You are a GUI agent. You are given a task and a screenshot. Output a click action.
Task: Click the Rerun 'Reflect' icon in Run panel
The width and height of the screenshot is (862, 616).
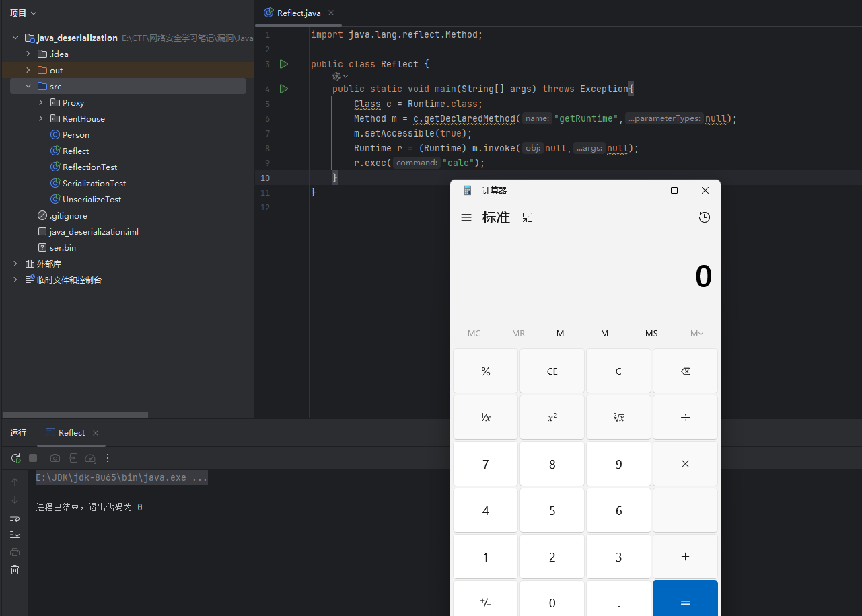tap(15, 458)
